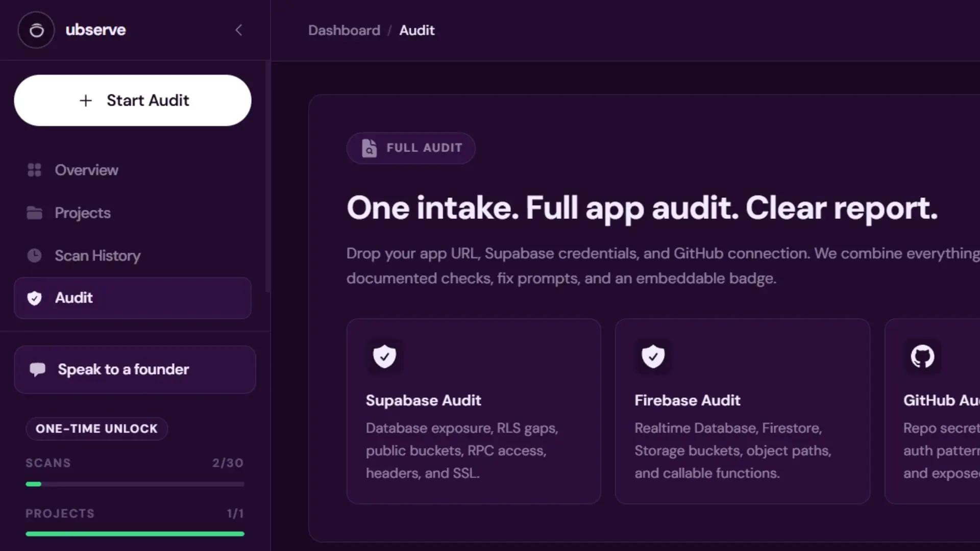Click the ubserve brand name

coord(95,30)
